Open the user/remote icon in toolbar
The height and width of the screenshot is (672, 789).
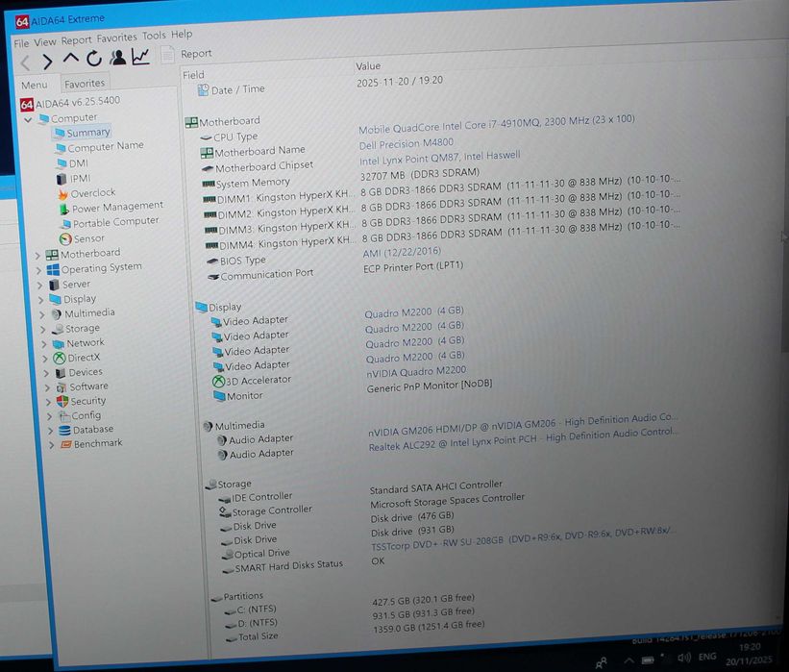click(x=118, y=58)
